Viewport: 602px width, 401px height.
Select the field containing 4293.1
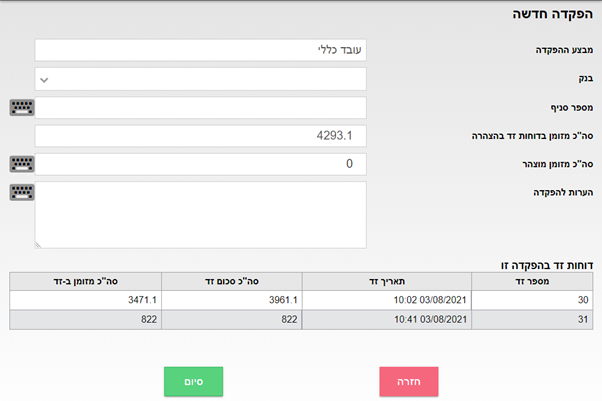[200, 135]
